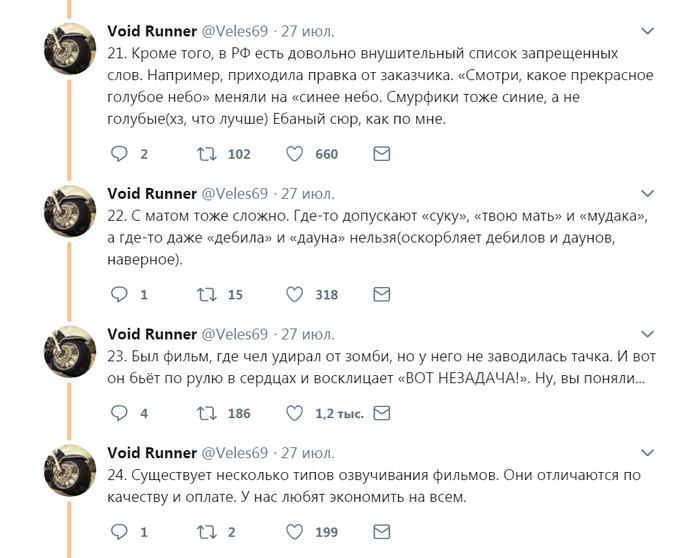700x558 pixels.
Task: Reply to tweet 22 about swearing
Action: (119, 294)
